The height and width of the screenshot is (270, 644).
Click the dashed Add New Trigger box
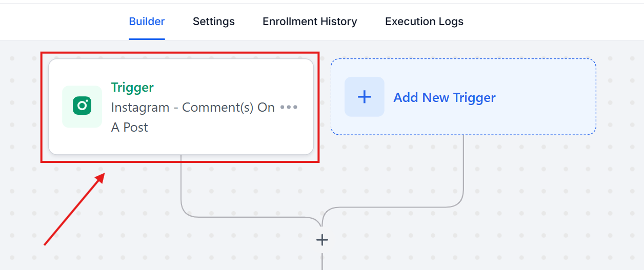tap(464, 97)
